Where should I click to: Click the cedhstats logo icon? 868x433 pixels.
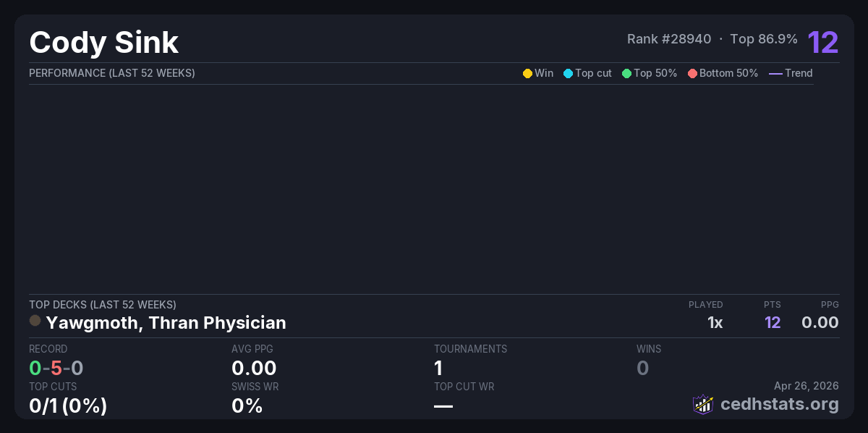[x=703, y=404]
